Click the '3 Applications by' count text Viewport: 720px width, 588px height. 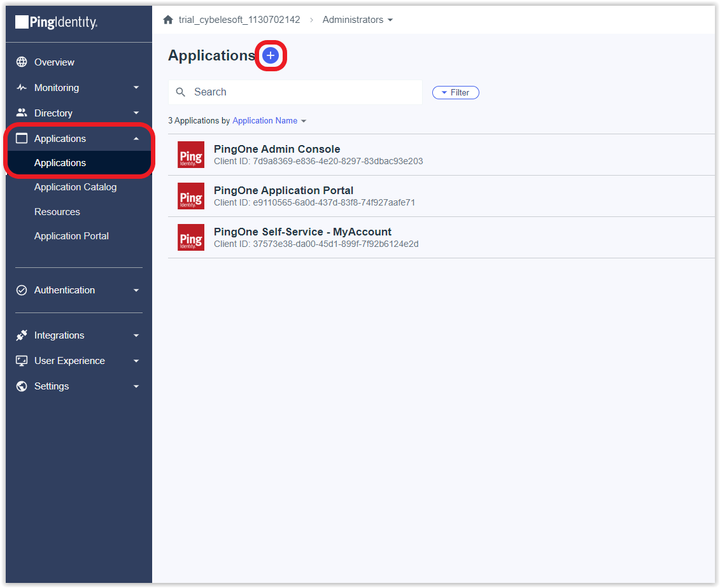[199, 121]
